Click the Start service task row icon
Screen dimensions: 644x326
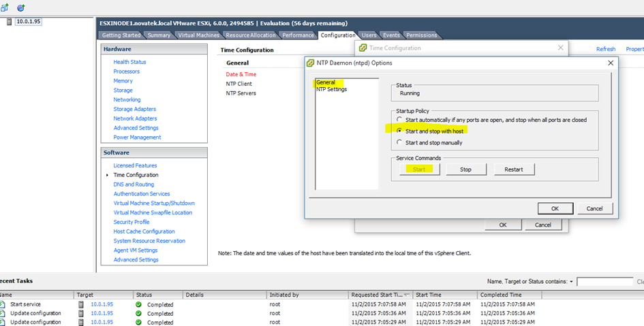[x=3, y=304]
